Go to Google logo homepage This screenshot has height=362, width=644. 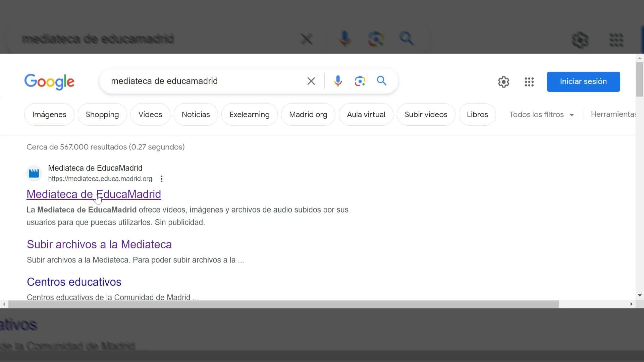(49, 82)
